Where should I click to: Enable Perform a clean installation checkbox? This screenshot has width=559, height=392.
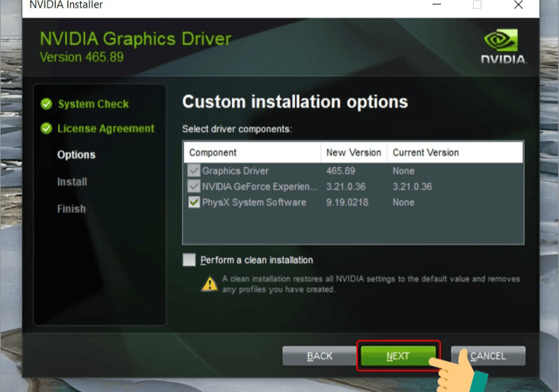tap(189, 260)
